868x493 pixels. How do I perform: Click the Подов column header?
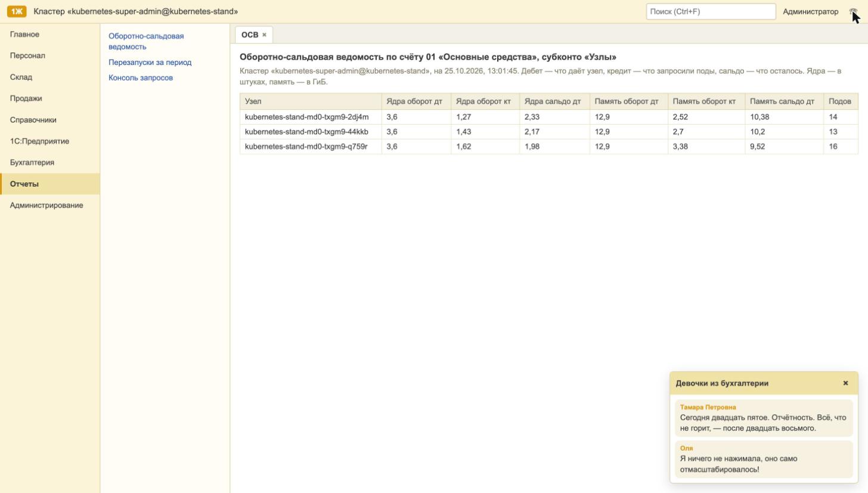pos(841,101)
